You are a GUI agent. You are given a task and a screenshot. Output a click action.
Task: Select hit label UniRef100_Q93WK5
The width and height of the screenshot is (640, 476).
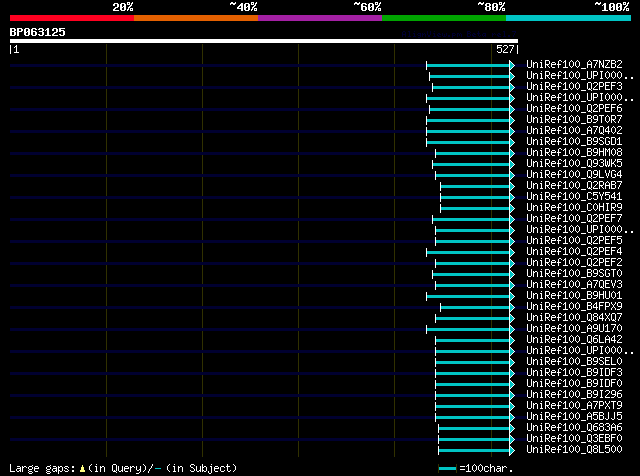pos(574,164)
